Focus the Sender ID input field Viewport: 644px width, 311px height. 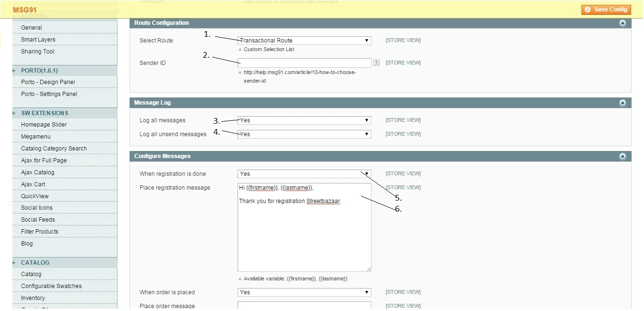click(305, 63)
